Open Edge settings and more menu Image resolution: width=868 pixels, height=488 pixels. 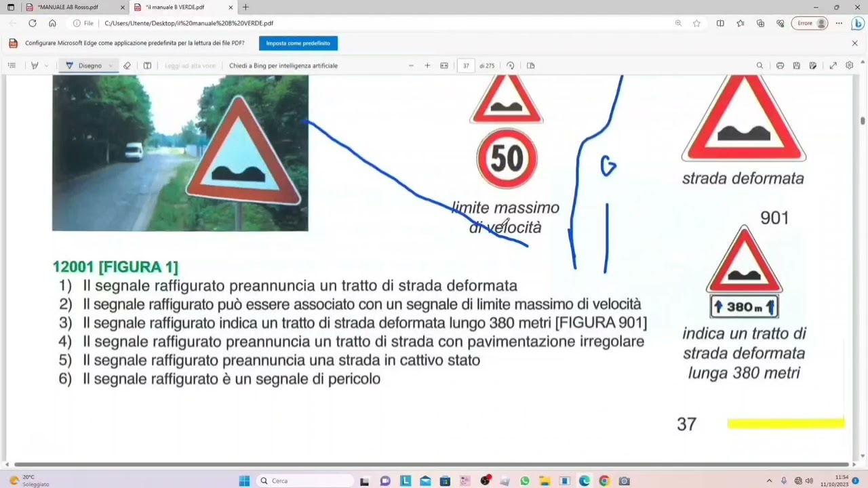(839, 23)
